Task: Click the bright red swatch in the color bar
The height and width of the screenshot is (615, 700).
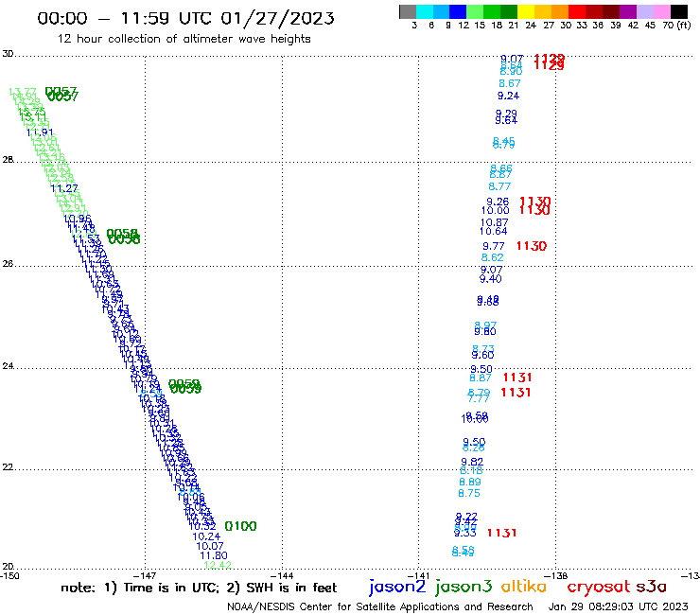Action: (577, 11)
